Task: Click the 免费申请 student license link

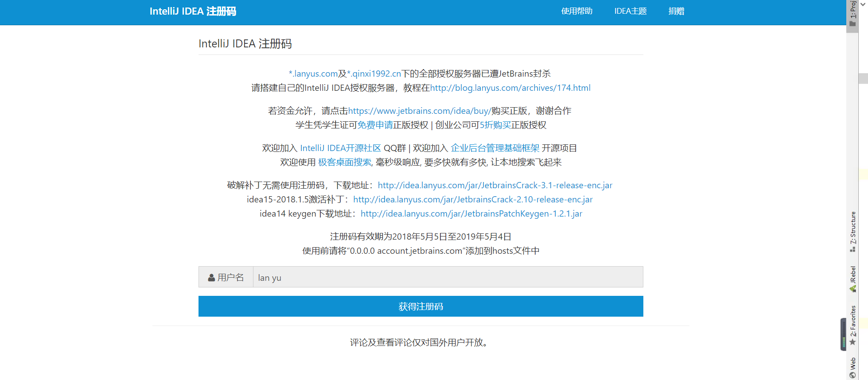Action: coord(375,125)
